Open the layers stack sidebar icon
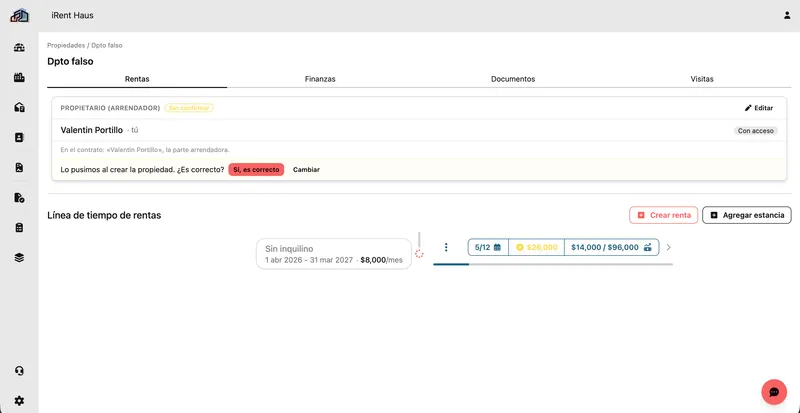This screenshot has height=413, width=800. 19,258
